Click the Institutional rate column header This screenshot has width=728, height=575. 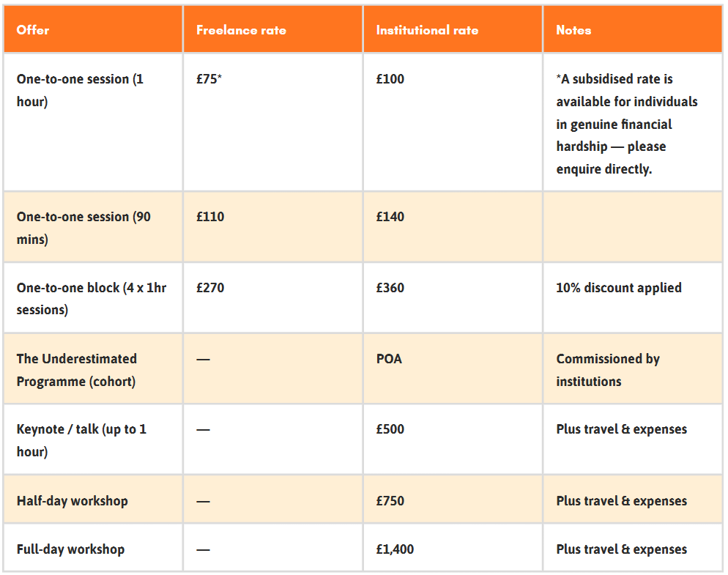point(427,30)
